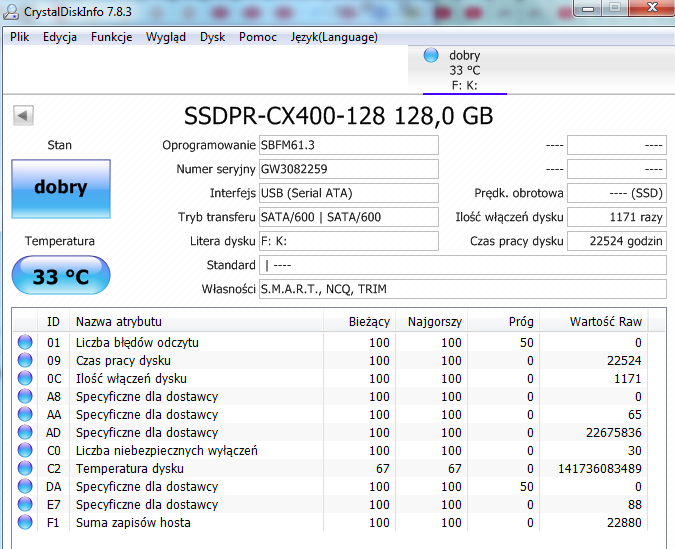Screen dimensions: 675x549
Task: Click the 'Nazwa atrybutu' column header
Action: click(196, 322)
